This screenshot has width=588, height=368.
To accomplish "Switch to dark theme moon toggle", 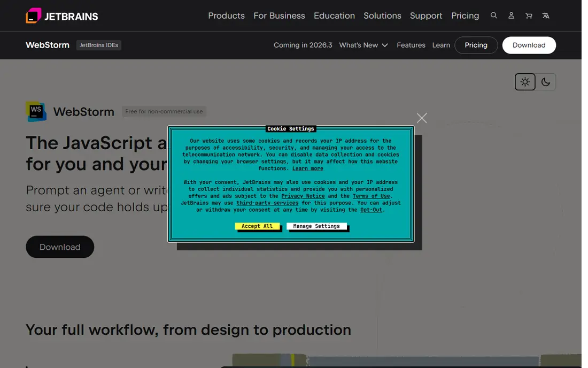I will (546, 82).
